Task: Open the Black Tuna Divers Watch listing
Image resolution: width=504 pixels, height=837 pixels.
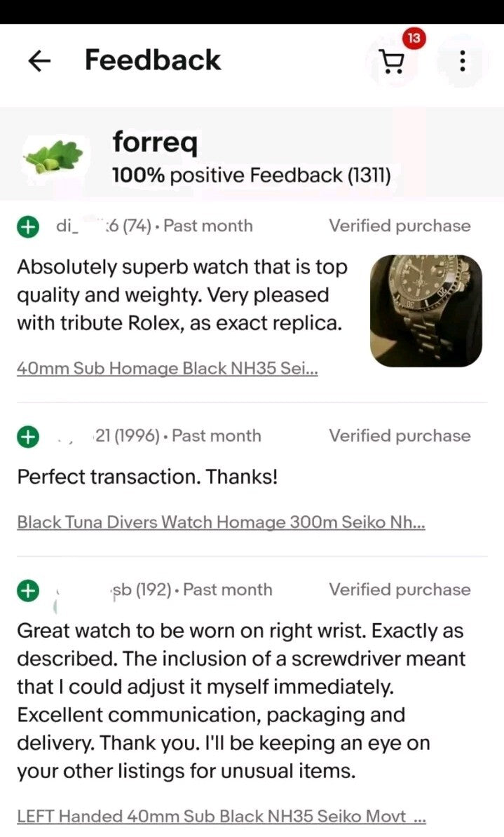Action: [221, 522]
